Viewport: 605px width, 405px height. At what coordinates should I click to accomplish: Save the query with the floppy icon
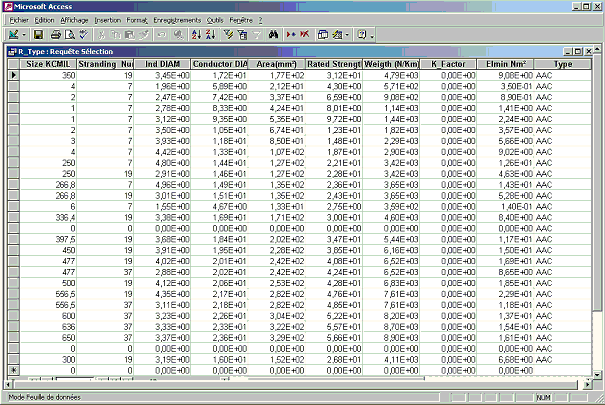tap(38, 35)
